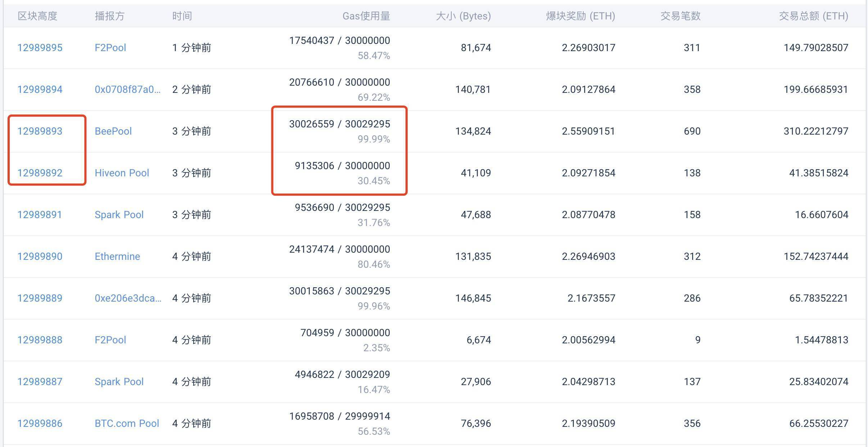The image size is (868, 447).
Task: Click the 1 分钟前 time cell
Action: pos(191,48)
